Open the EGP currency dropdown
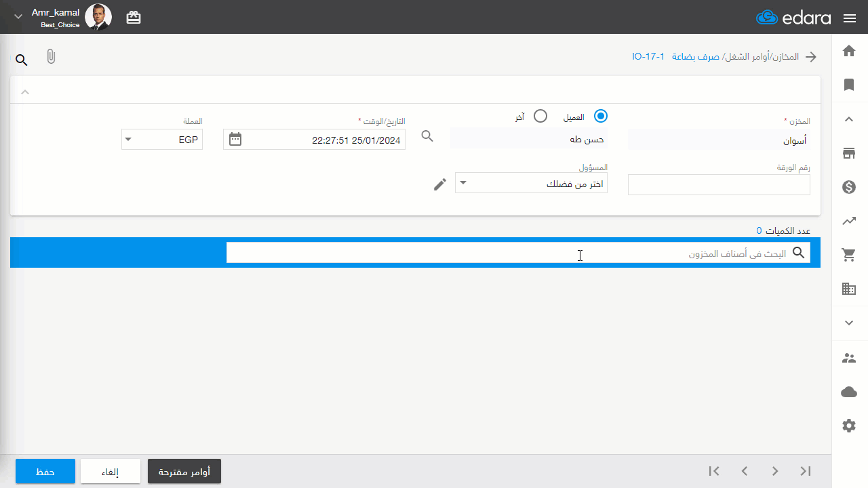 (162, 140)
